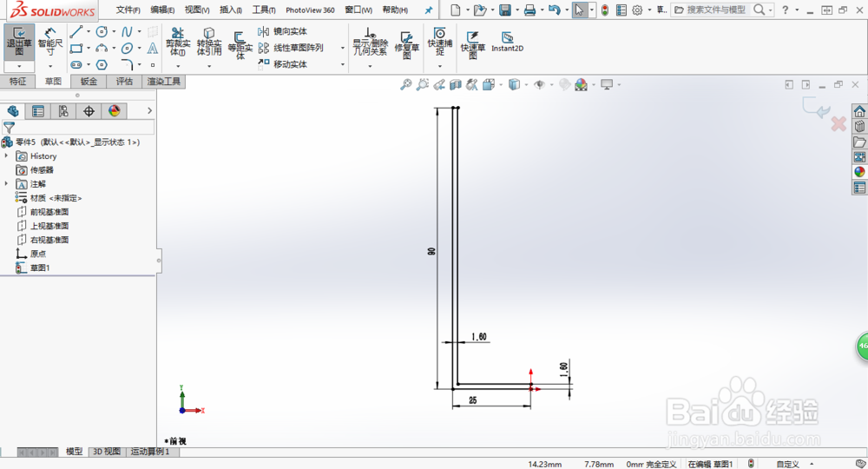Viewport: 868px width, 469px height.
Task: Select the Line sketch tool
Action: [76, 31]
